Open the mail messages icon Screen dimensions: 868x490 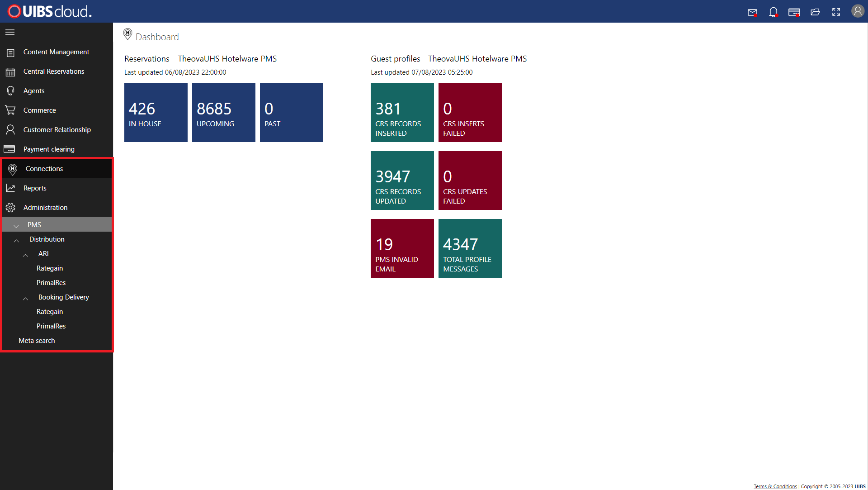coord(752,12)
